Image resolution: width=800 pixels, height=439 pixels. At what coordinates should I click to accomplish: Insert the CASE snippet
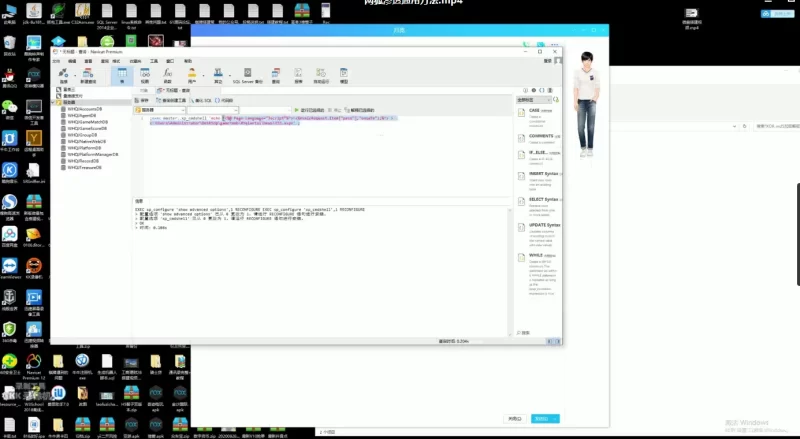click(539, 117)
